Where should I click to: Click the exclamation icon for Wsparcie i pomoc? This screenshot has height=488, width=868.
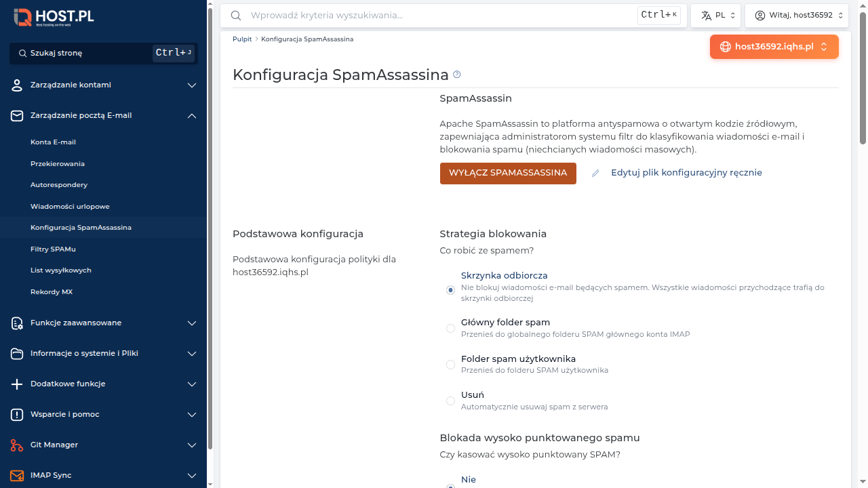coord(17,415)
